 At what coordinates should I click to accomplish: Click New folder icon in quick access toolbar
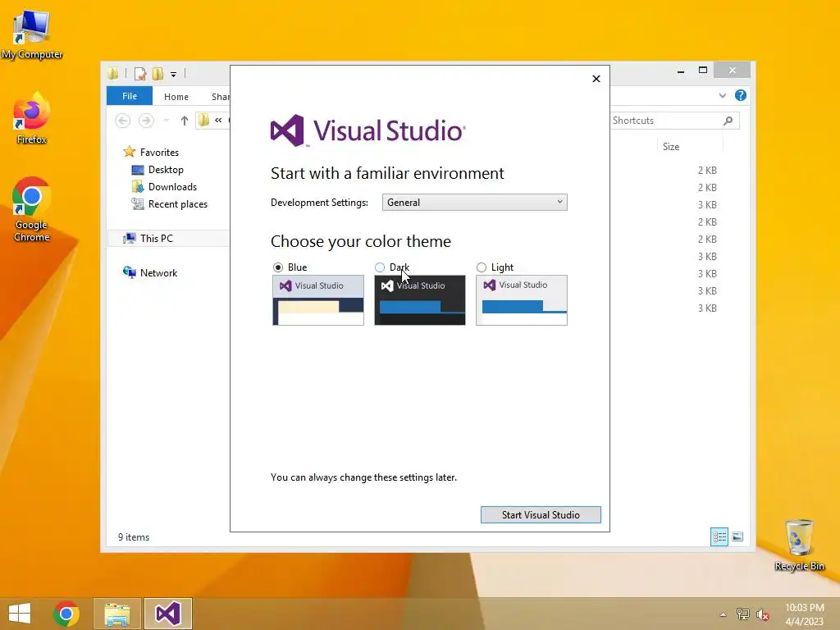click(x=157, y=73)
